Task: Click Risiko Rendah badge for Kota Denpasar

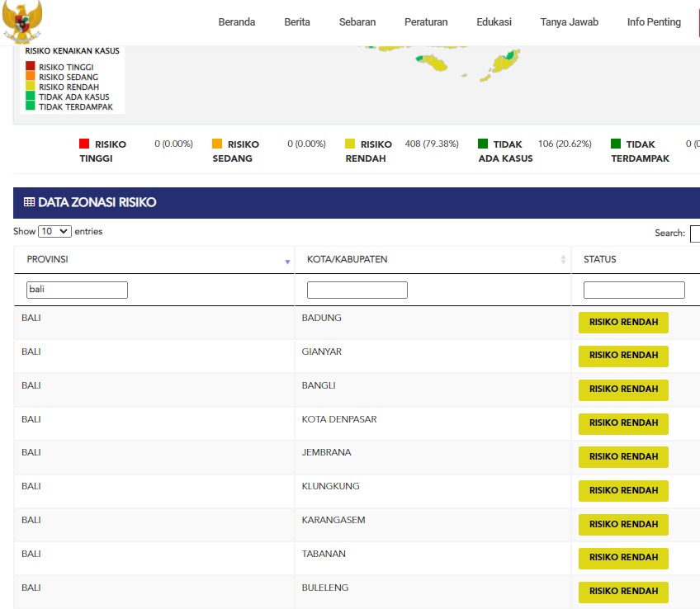Action: tap(623, 423)
